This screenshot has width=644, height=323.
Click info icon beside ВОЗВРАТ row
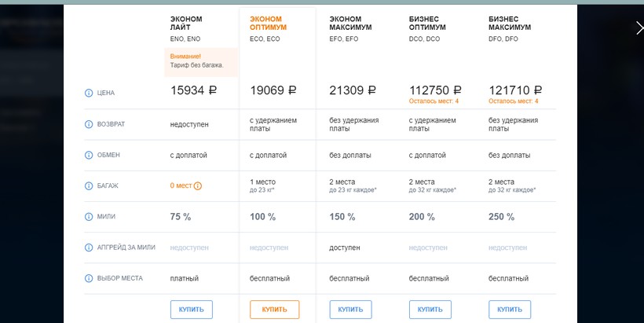[x=88, y=124]
